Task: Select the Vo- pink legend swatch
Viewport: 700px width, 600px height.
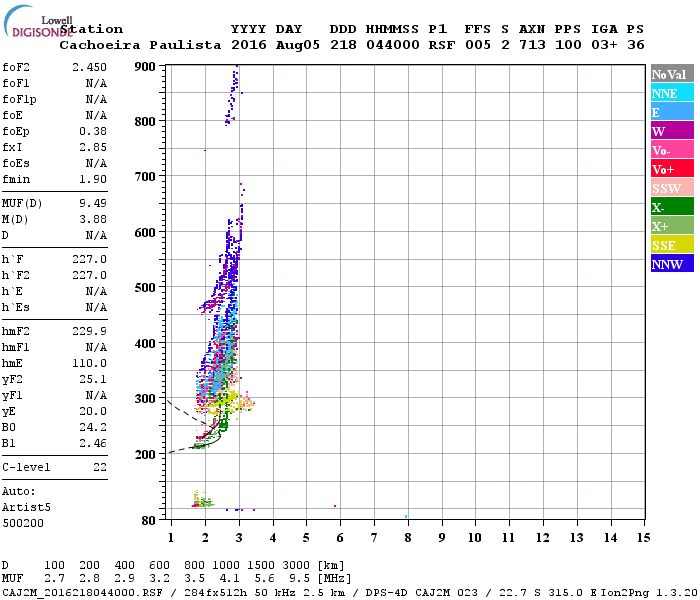Action: (672, 150)
